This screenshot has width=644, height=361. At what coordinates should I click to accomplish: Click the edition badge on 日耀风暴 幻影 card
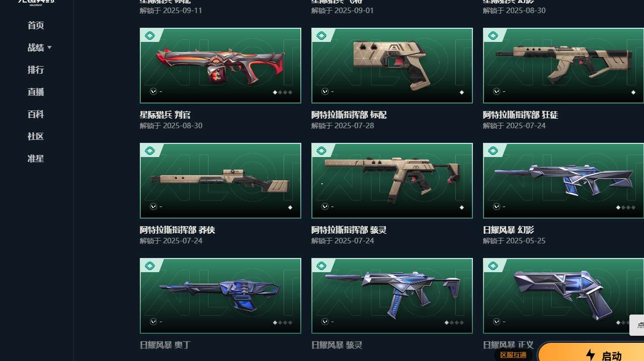(493, 151)
